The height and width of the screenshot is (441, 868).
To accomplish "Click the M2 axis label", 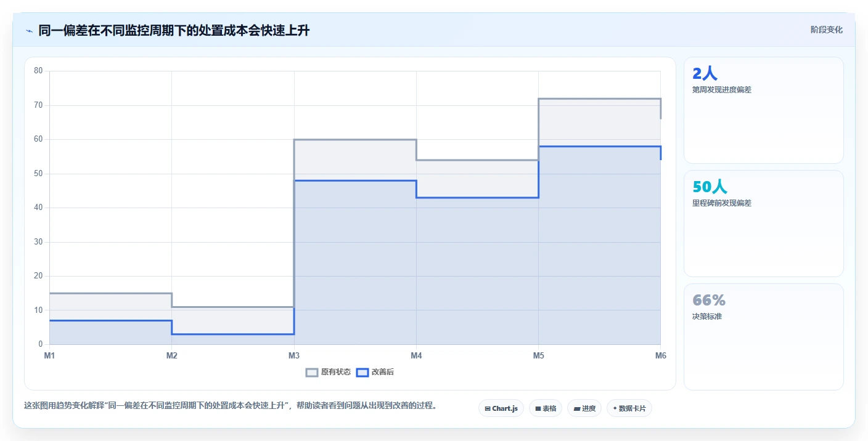I will (172, 356).
